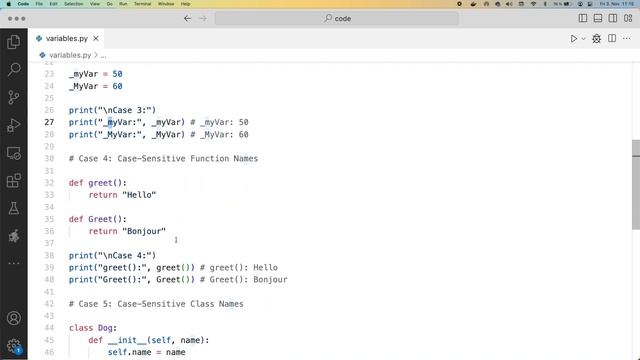Click the '# Case 4: Case-Sensitive Function Names' comment
640x360 pixels.
pos(163,158)
